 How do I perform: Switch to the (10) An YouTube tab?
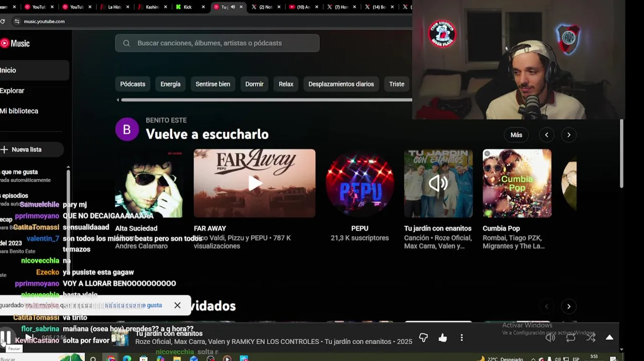303,7
